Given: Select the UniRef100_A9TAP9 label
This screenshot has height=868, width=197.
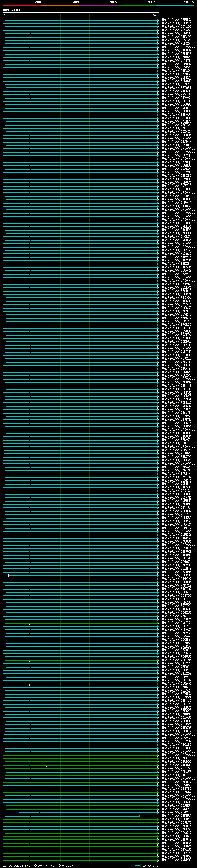Looking at the screenshot, I should 177,88.
